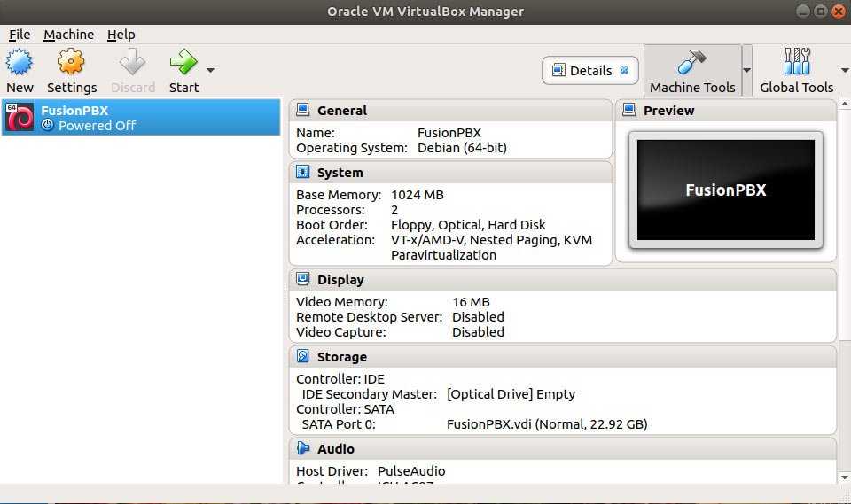
Task: Click the Operating System value Debian (64-bit)
Action: pyautogui.click(x=462, y=148)
